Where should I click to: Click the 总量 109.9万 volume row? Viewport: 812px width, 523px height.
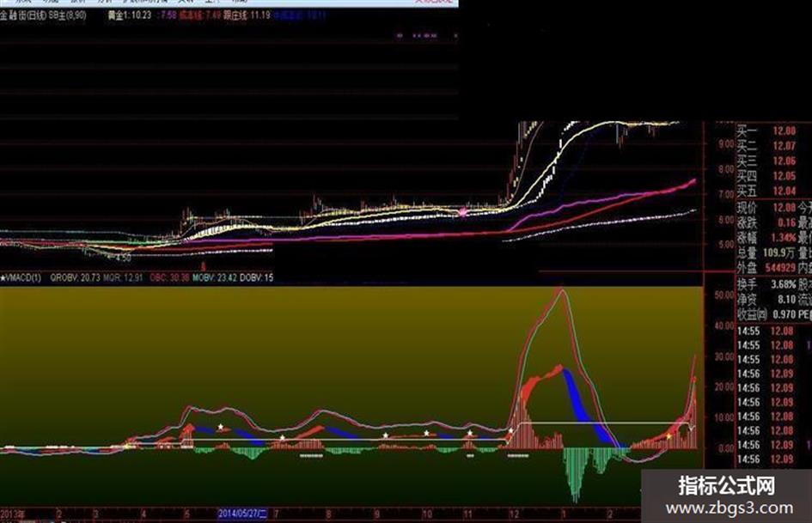pos(766,252)
